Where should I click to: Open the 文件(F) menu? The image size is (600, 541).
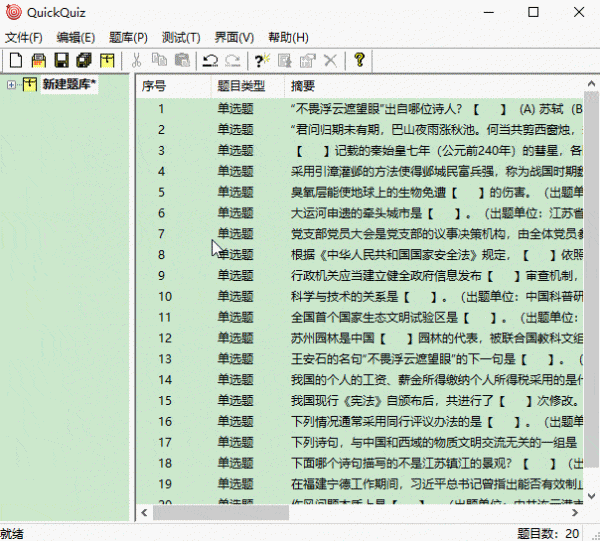pos(24,37)
